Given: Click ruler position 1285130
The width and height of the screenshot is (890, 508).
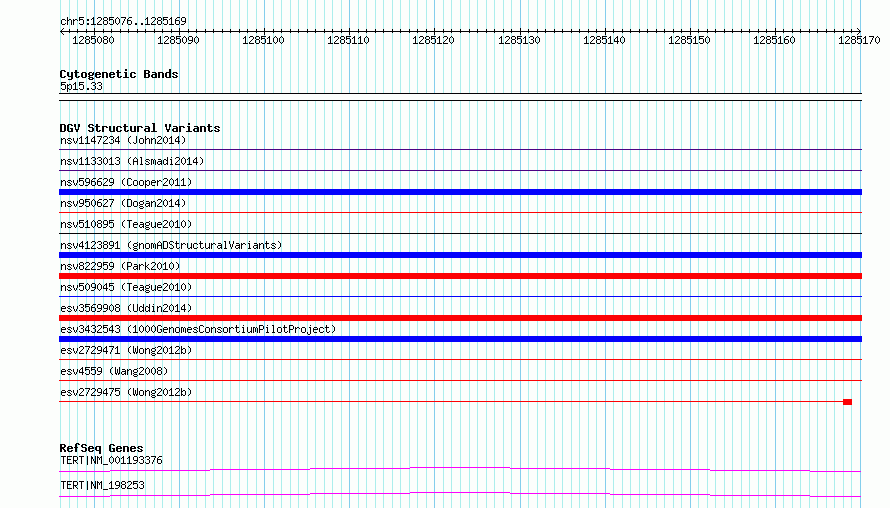Looking at the screenshot, I should [519, 40].
